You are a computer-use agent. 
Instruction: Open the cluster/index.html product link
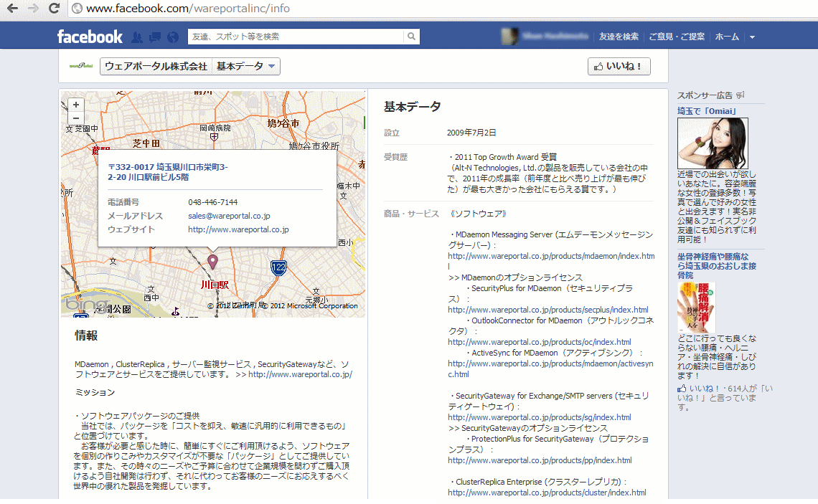click(547, 493)
